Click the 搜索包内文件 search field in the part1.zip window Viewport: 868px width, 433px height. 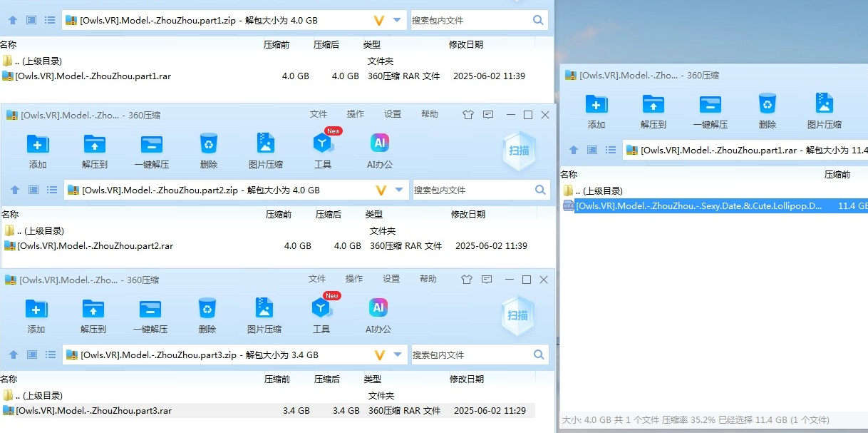point(470,20)
